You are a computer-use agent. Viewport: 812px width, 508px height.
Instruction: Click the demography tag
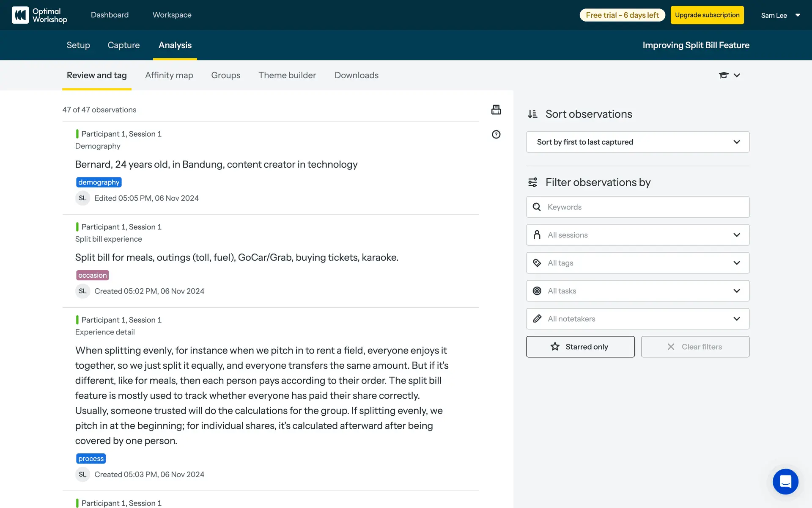click(x=99, y=182)
